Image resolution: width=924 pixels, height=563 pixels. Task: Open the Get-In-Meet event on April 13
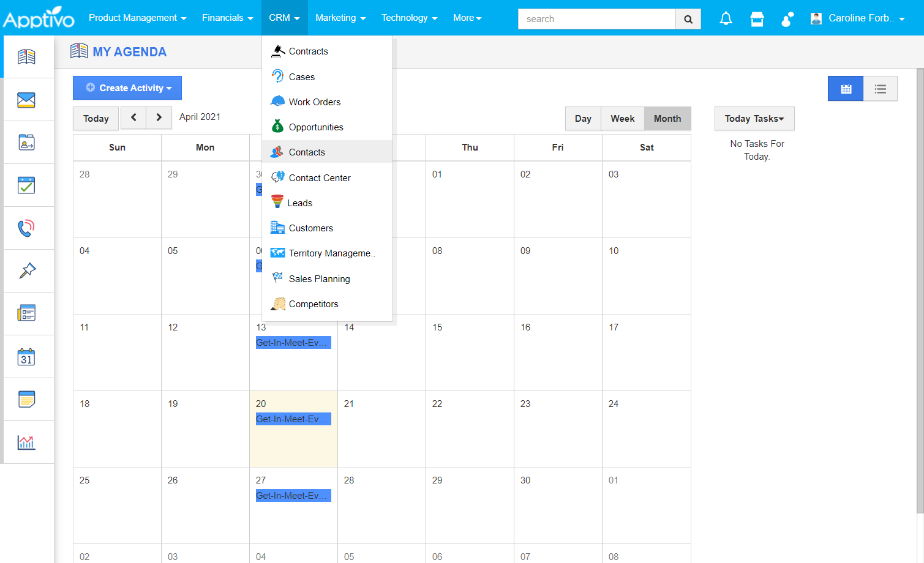[x=293, y=342]
